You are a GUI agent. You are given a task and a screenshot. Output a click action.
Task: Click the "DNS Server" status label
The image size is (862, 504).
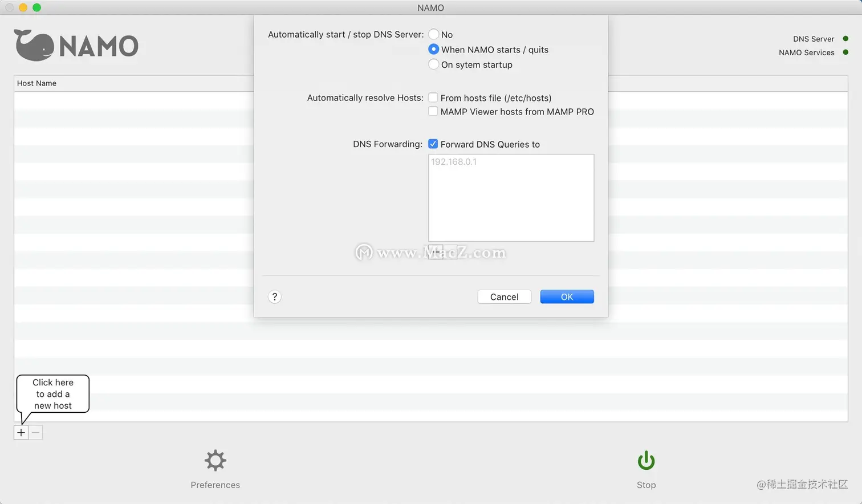click(814, 39)
